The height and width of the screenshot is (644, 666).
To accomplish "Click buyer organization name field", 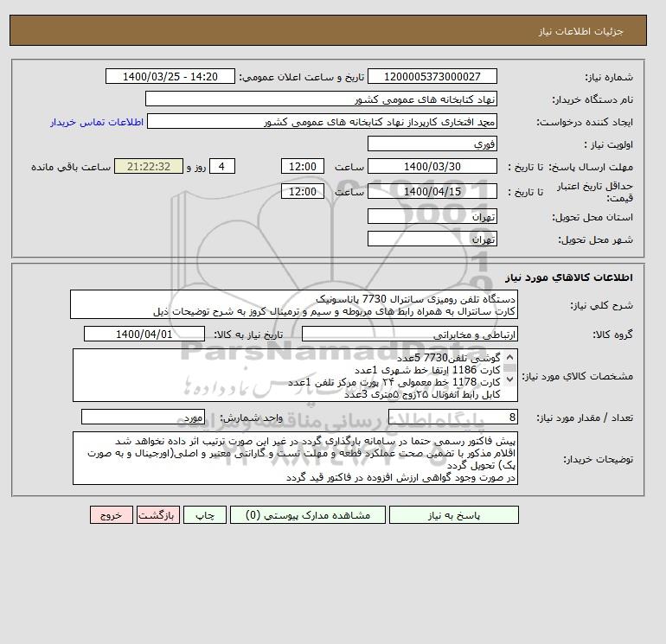I will [321, 99].
